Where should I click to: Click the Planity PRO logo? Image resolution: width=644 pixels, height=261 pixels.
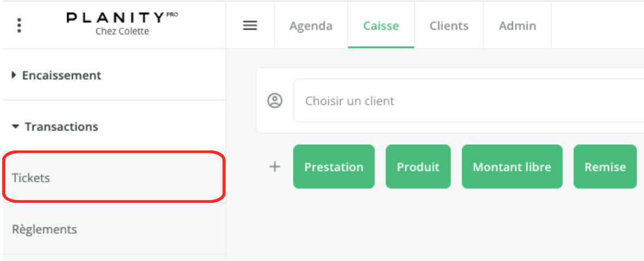tap(123, 18)
